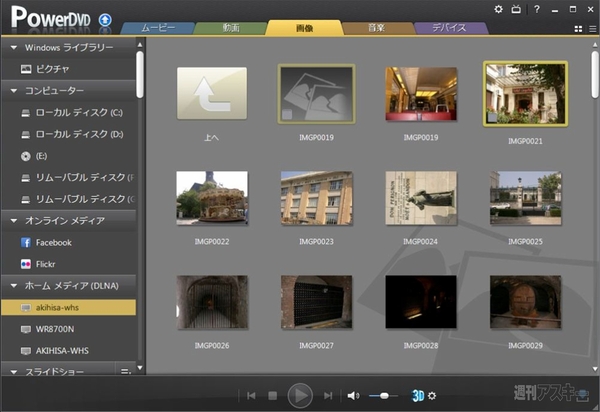
Task: Click the sidebar scroll down arrow
Action: click(x=140, y=368)
